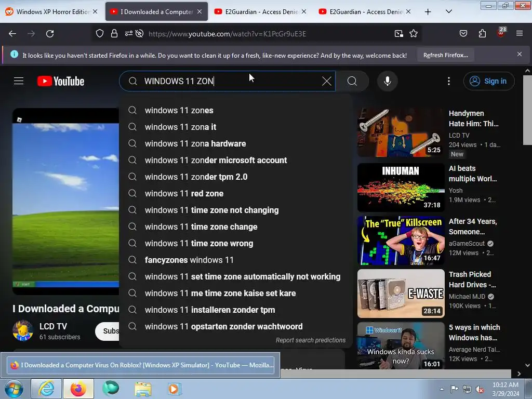
Task: Click the extension icon with 23 badge
Action: 501,33
